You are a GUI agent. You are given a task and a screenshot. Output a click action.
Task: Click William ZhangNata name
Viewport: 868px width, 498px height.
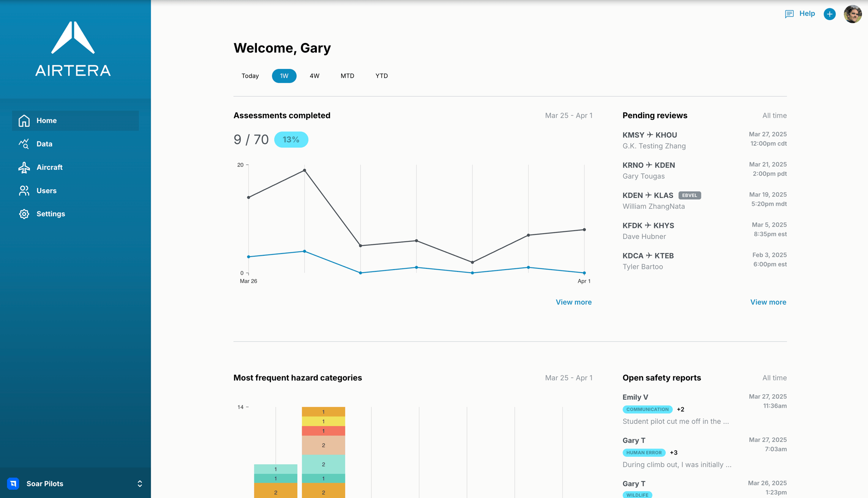654,207
